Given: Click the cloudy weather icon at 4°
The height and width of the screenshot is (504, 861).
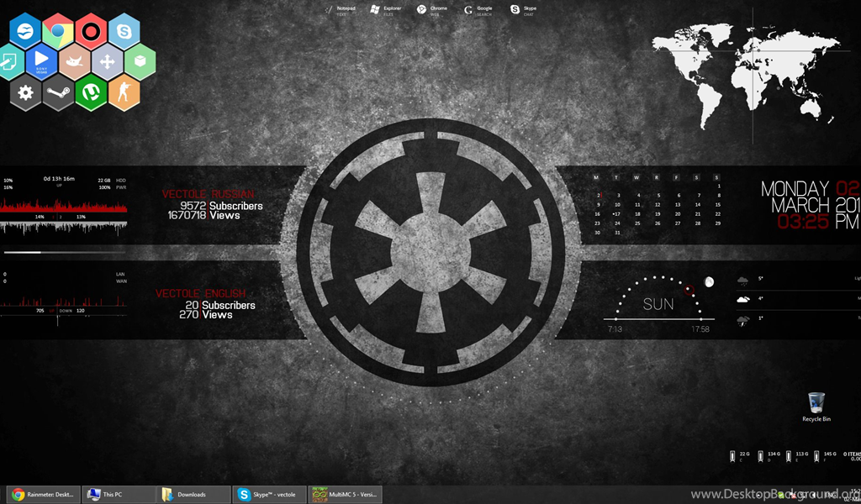Looking at the screenshot, I should (743, 299).
